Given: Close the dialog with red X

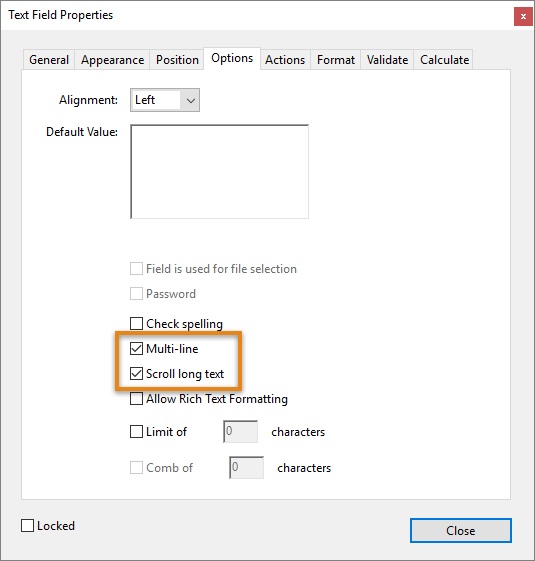Looking at the screenshot, I should coord(523,16).
